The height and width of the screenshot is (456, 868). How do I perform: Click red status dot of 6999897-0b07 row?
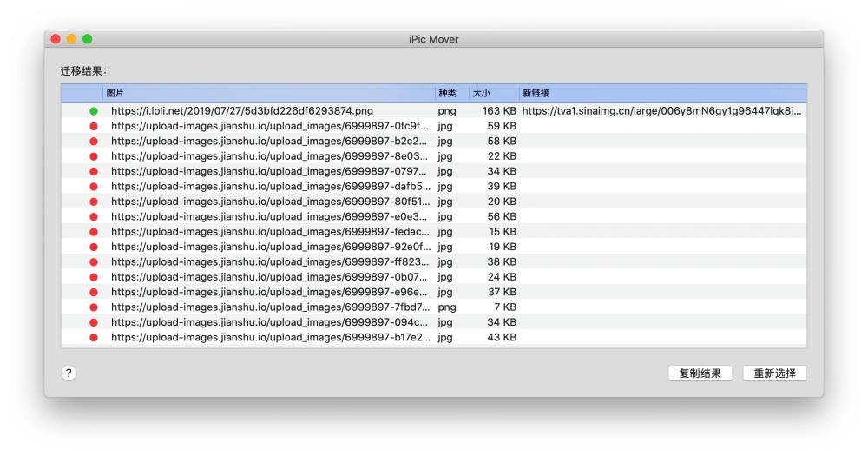pos(94,277)
